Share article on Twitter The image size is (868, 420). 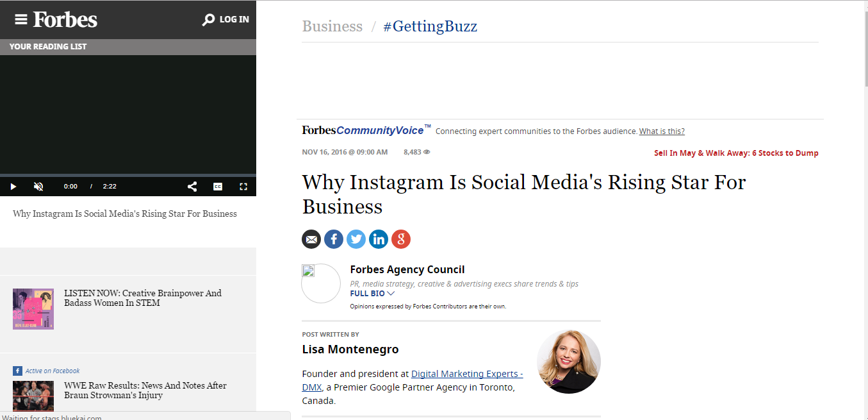pyautogui.click(x=356, y=239)
